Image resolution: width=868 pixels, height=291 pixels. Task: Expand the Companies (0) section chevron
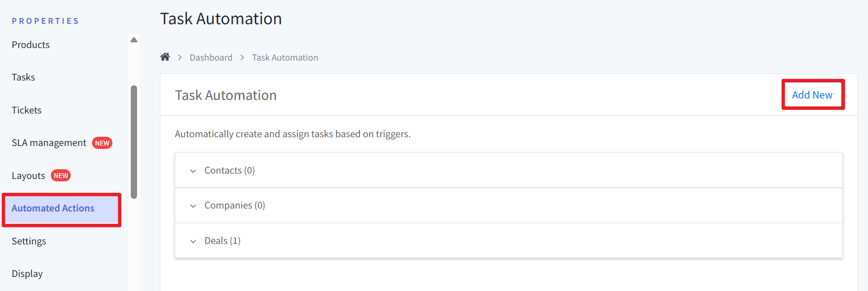193,206
